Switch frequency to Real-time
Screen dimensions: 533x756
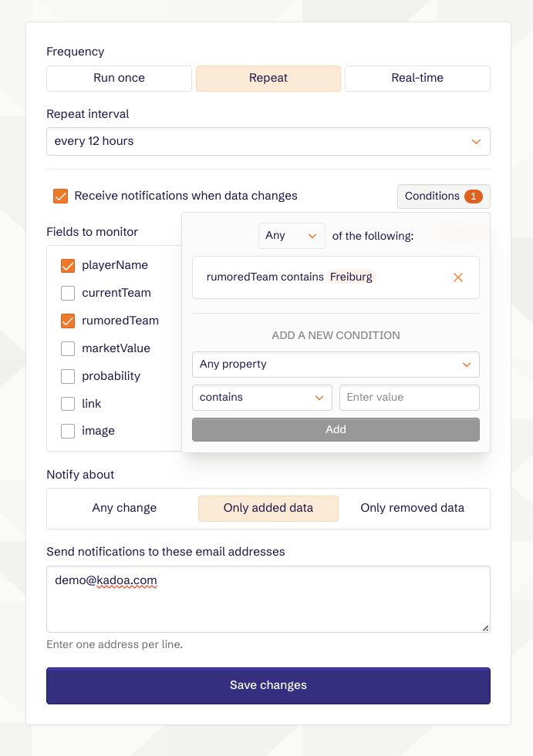pyautogui.click(x=417, y=79)
